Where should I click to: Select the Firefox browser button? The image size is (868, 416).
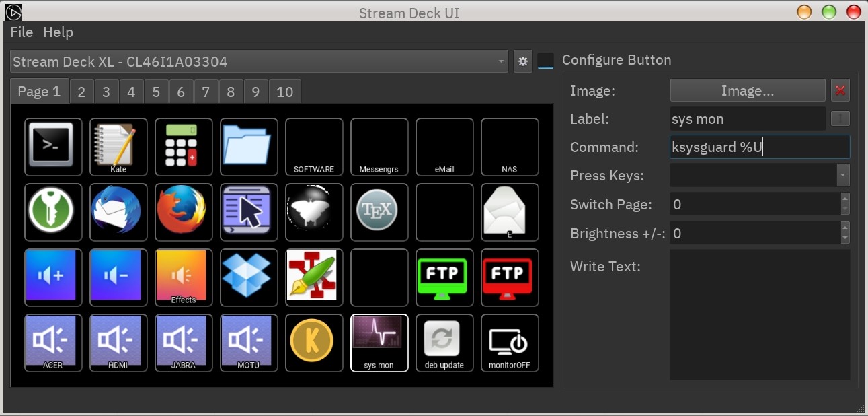(184, 212)
